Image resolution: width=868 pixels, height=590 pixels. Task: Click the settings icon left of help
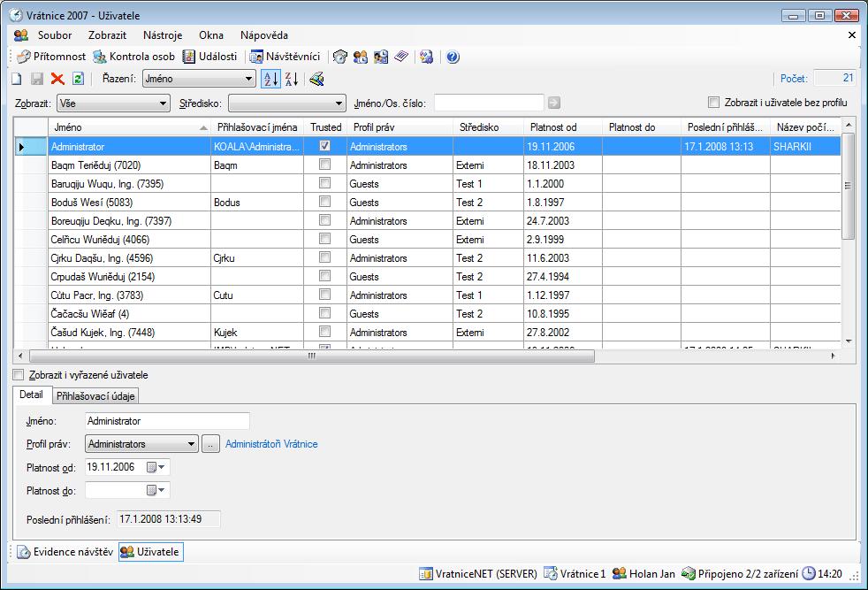click(426, 57)
